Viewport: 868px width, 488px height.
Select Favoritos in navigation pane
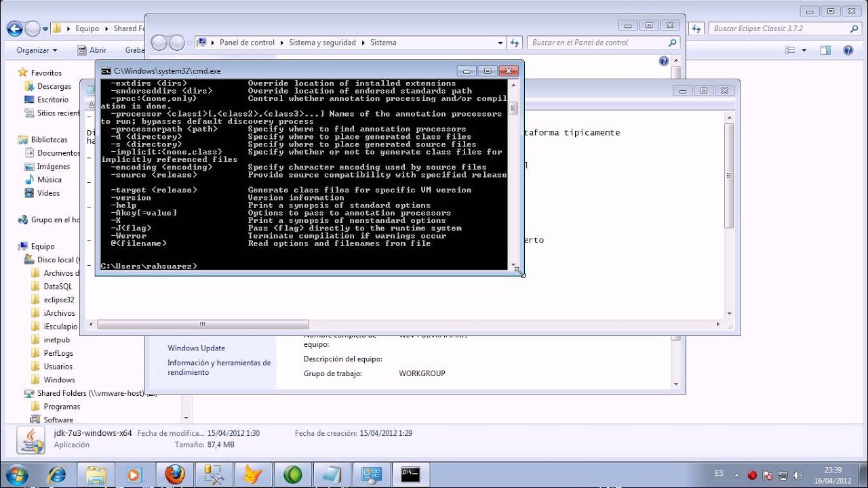46,73
